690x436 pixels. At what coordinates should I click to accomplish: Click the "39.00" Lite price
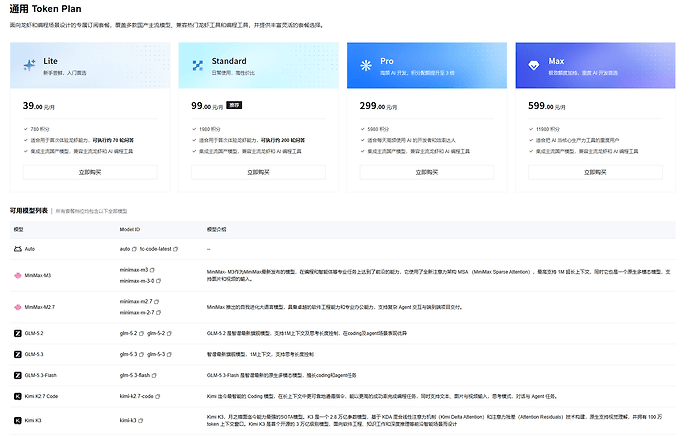[x=33, y=106]
